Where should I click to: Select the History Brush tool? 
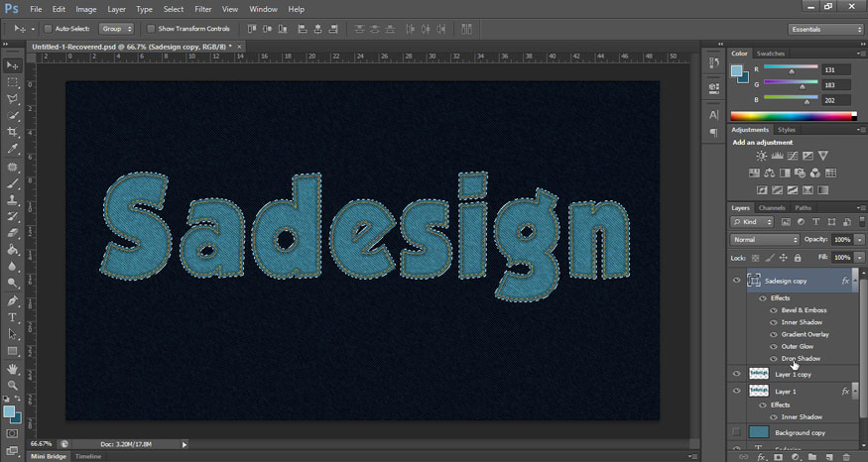12,216
